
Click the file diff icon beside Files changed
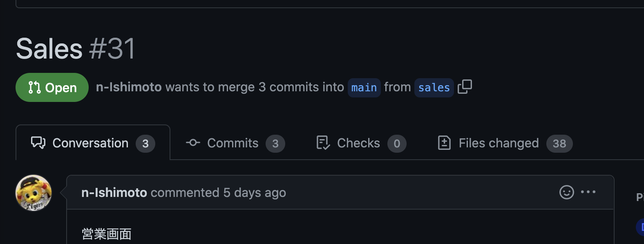(444, 143)
